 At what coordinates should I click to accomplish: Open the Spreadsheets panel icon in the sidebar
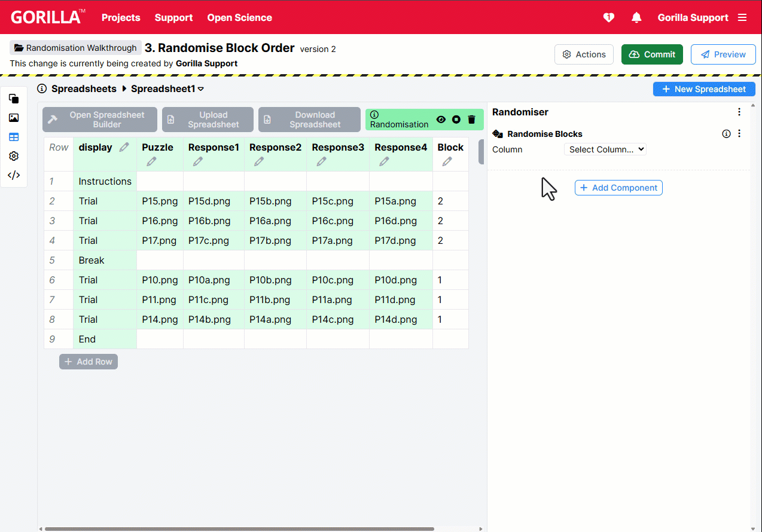click(x=14, y=137)
